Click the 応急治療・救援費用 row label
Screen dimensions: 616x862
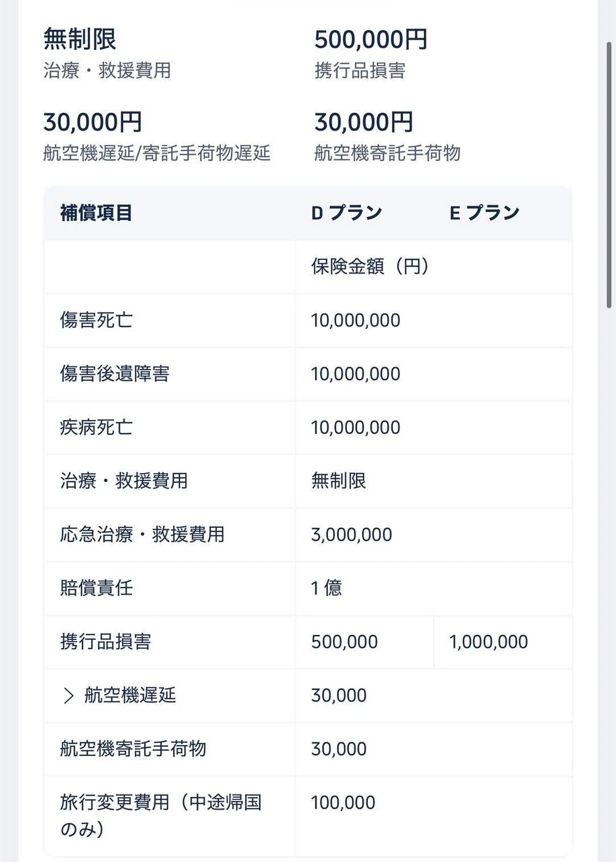coord(142,534)
